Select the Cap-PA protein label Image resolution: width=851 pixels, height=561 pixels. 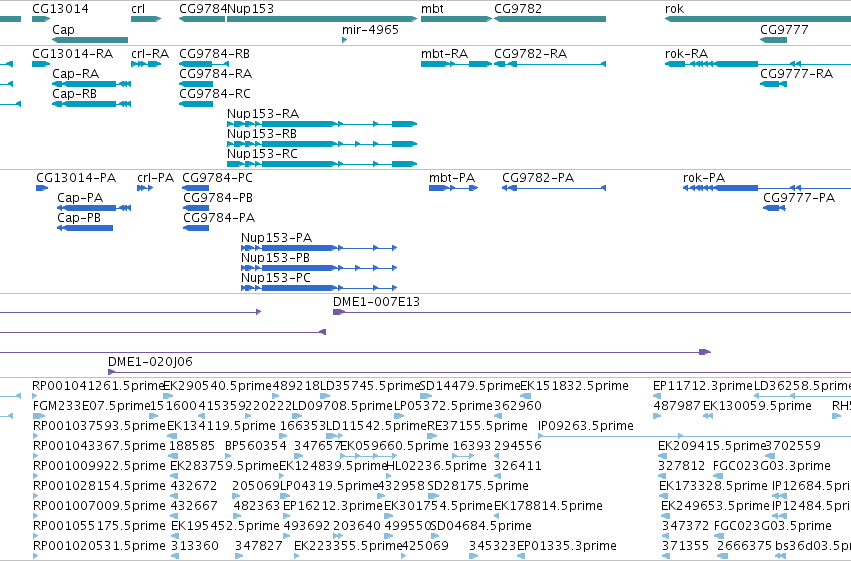(x=80, y=198)
